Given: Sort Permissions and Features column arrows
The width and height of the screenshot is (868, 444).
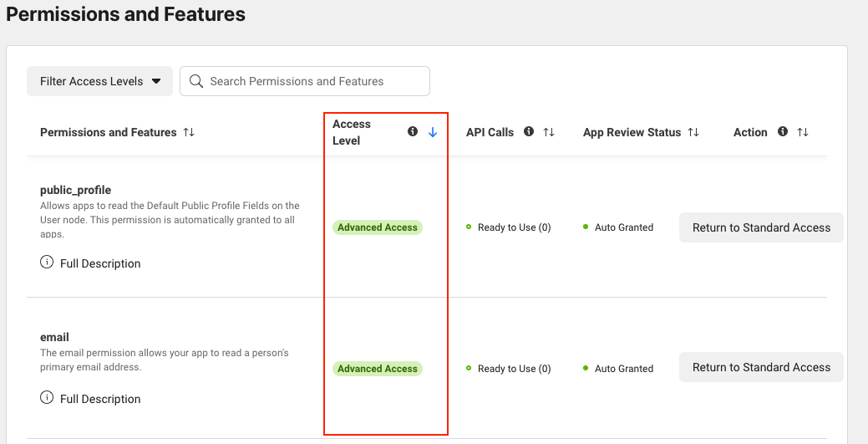Looking at the screenshot, I should (x=189, y=132).
